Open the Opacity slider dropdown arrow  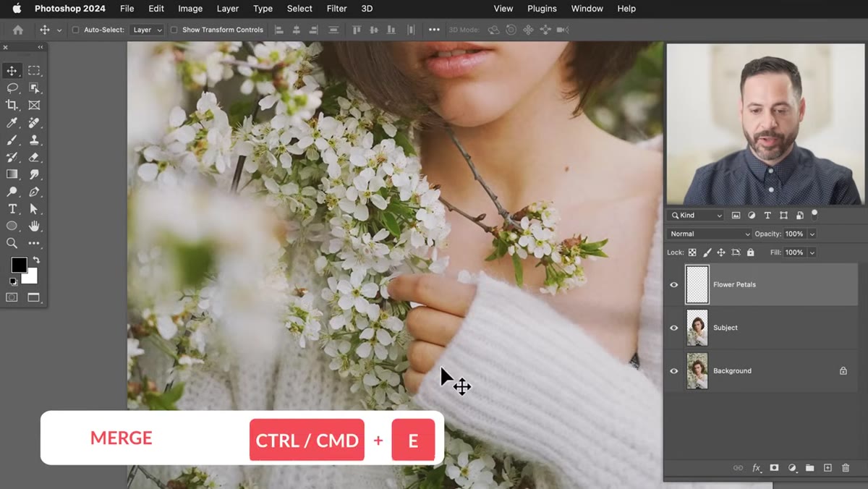[x=812, y=234]
